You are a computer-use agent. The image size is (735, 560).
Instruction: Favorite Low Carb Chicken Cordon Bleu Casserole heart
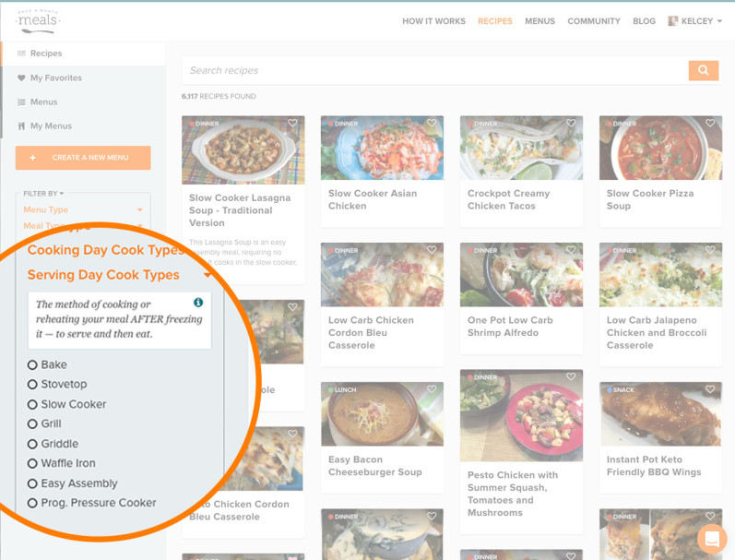tap(432, 250)
